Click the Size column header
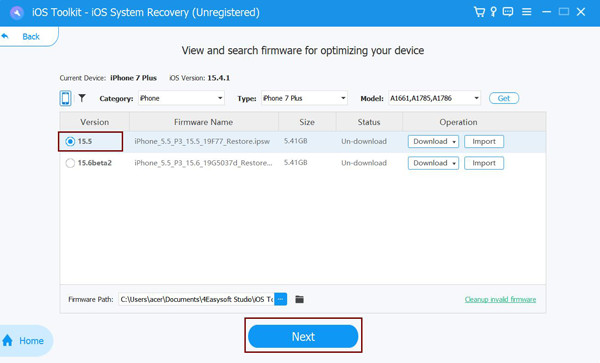600x363 pixels. pos(307,122)
